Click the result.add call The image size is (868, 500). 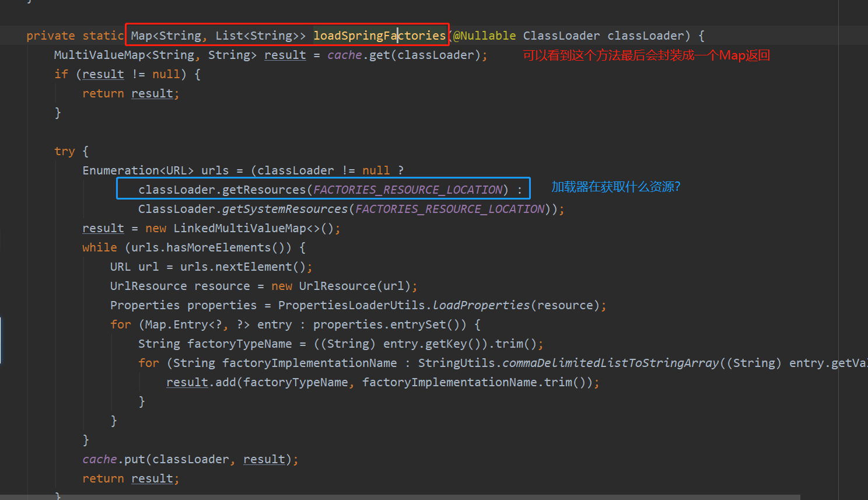201,382
